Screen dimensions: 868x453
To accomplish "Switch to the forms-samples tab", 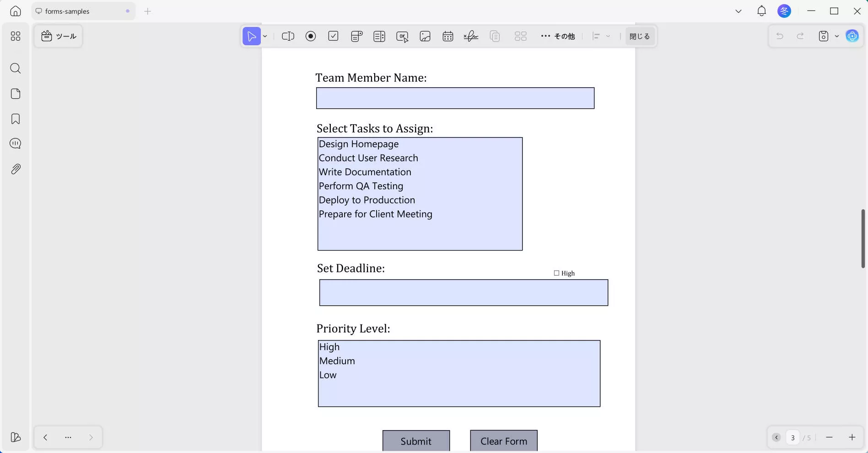I will [83, 11].
